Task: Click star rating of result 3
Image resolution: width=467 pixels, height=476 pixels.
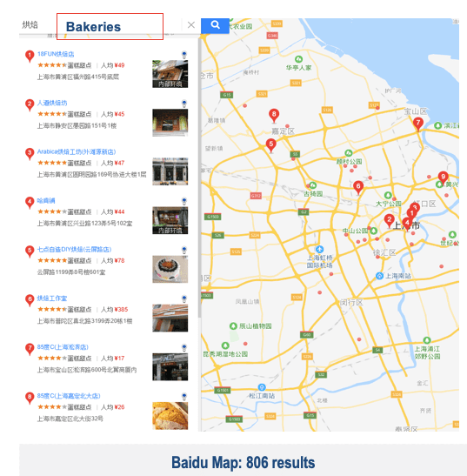Action: [52, 163]
